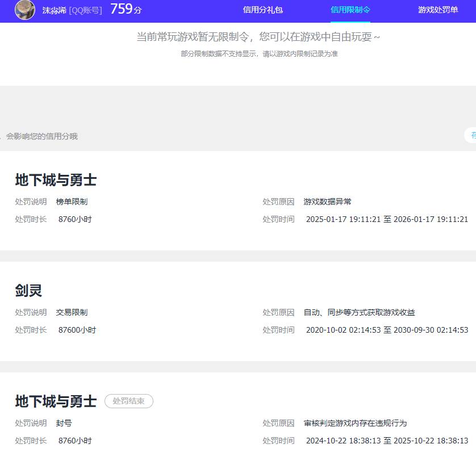The height and width of the screenshot is (465, 476).
Task: Click the 处罚结束 status badge
Action: click(129, 401)
